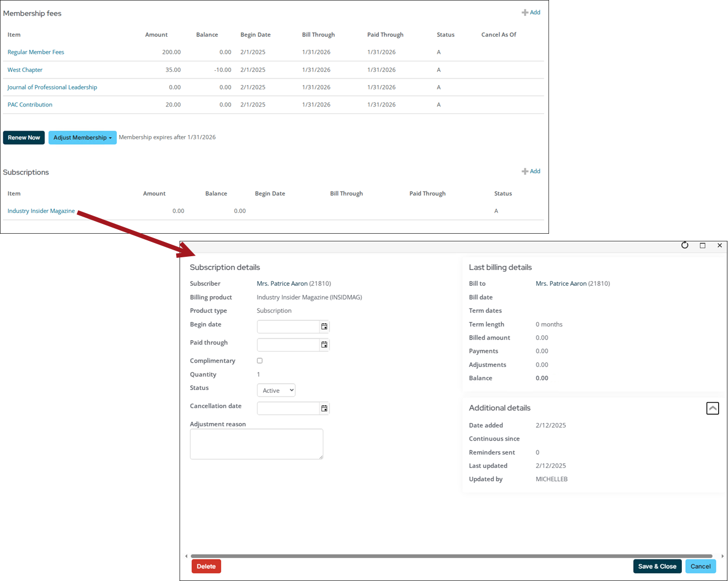Open Industry Insider Magazine subscription link
The width and height of the screenshot is (728, 581).
point(41,211)
